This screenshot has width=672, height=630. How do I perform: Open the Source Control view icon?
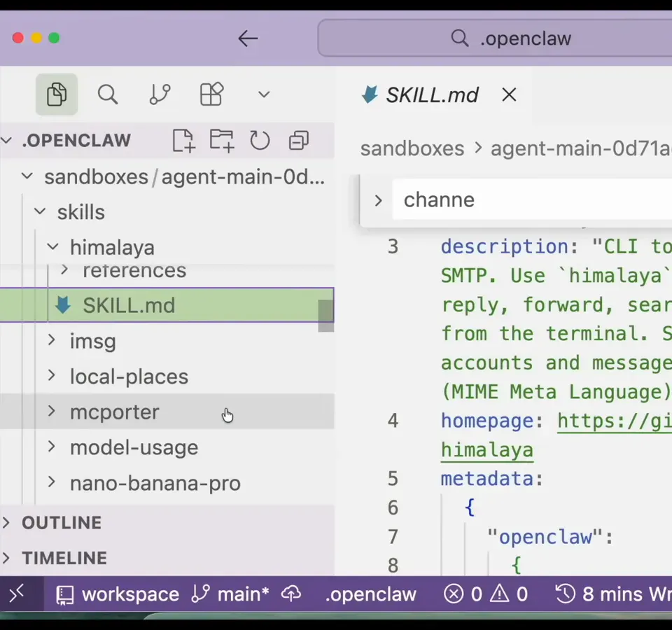pyautogui.click(x=160, y=94)
